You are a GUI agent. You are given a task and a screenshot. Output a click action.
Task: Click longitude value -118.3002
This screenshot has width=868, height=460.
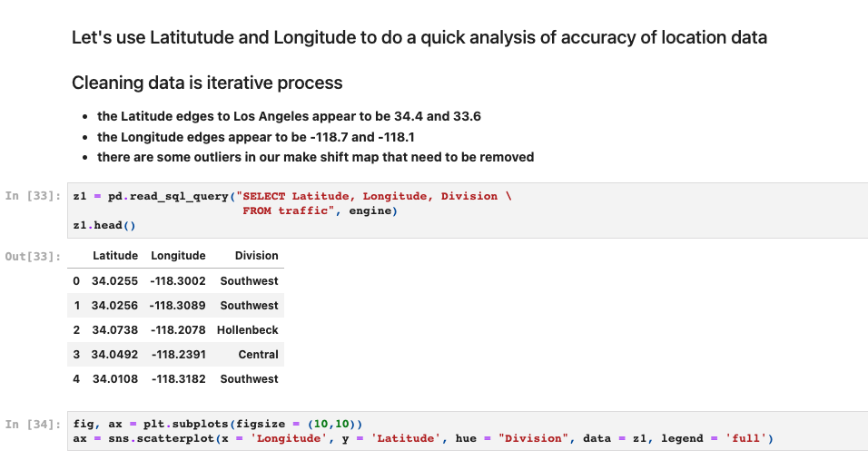[x=178, y=281]
